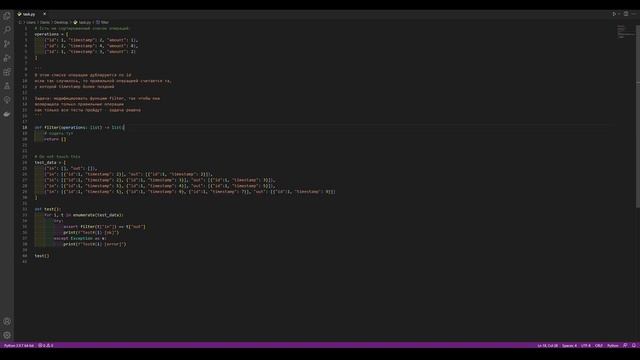Image resolution: width=640 pixels, height=360 pixels.
Task: Open editor More Actions menu
Action: [633, 14]
